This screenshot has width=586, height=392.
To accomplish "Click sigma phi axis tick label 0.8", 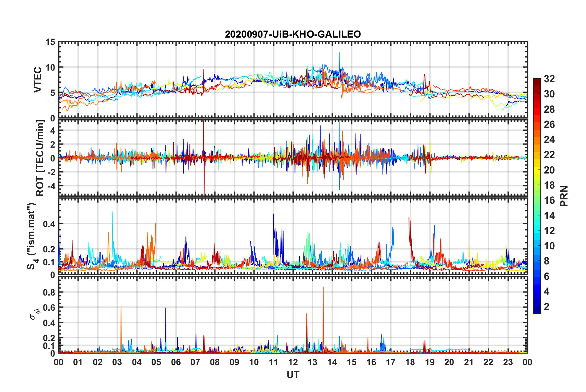I will tap(49, 292).
